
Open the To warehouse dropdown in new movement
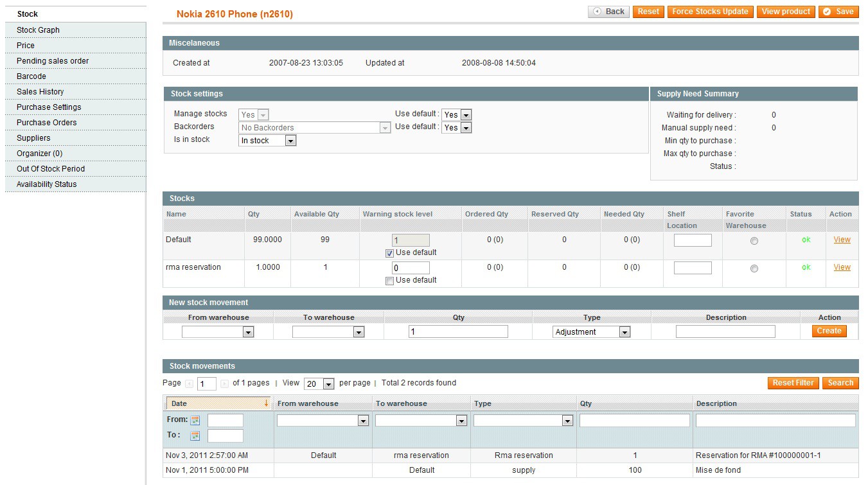click(x=328, y=332)
